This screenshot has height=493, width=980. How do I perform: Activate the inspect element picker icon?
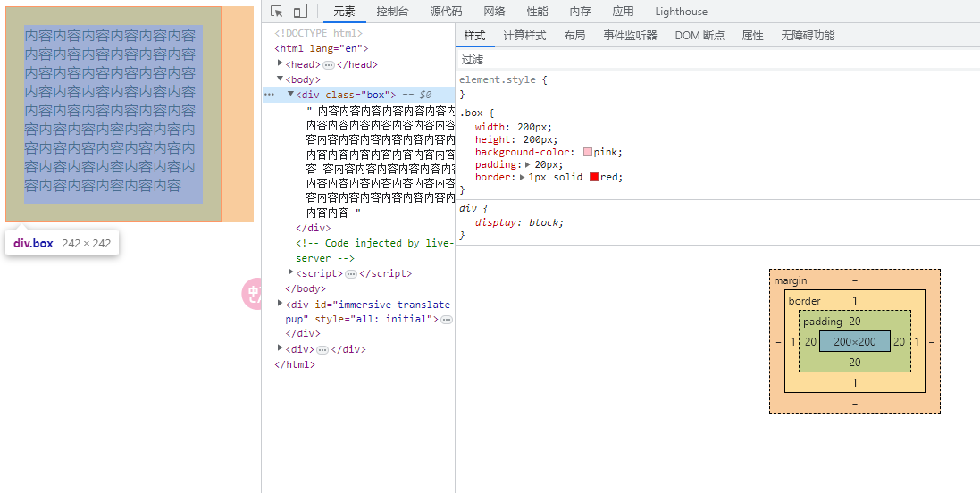coord(277,12)
